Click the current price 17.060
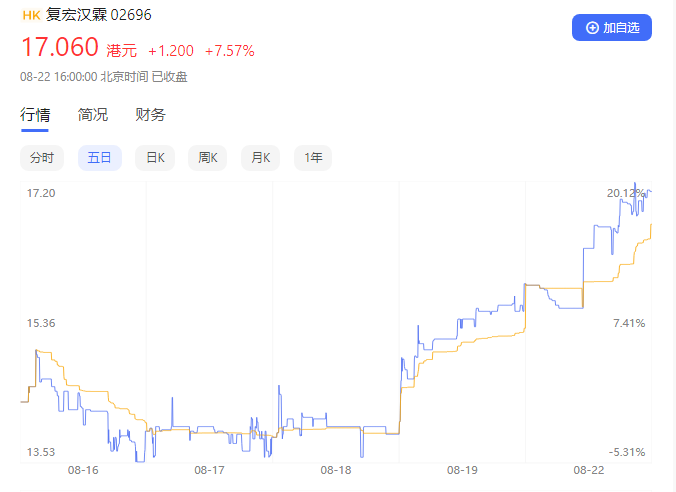Screen dimensions: 676x492 60,47
